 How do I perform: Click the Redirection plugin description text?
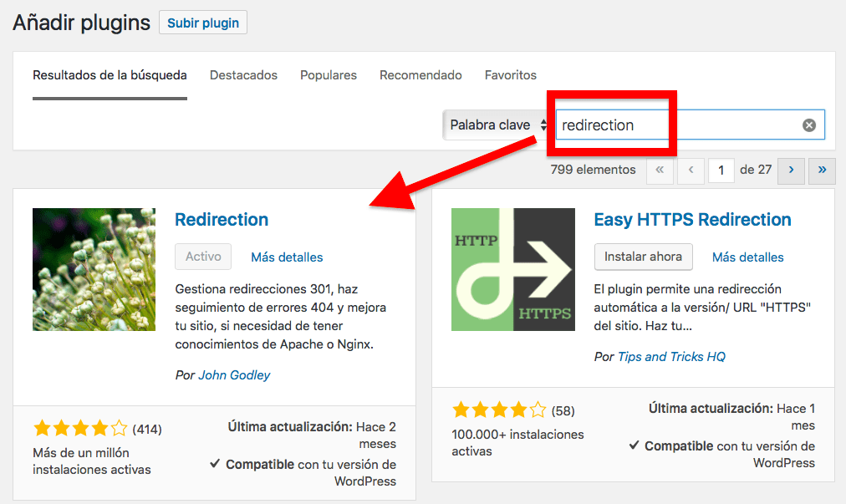point(281,317)
